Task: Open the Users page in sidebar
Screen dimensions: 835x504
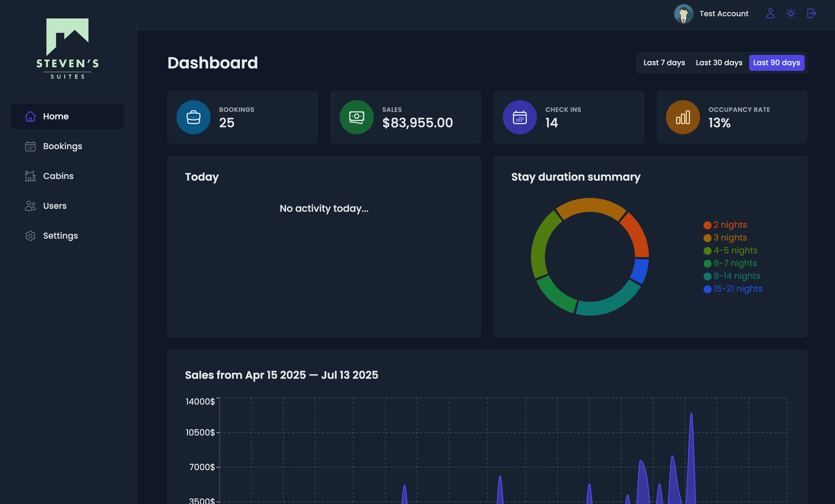Action: click(x=55, y=206)
